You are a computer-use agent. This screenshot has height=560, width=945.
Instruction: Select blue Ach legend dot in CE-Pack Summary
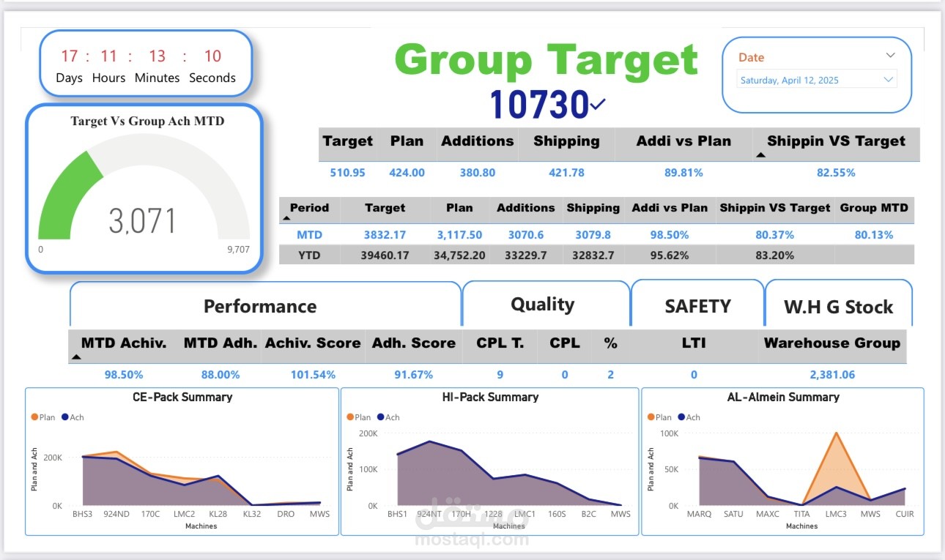click(x=65, y=417)
